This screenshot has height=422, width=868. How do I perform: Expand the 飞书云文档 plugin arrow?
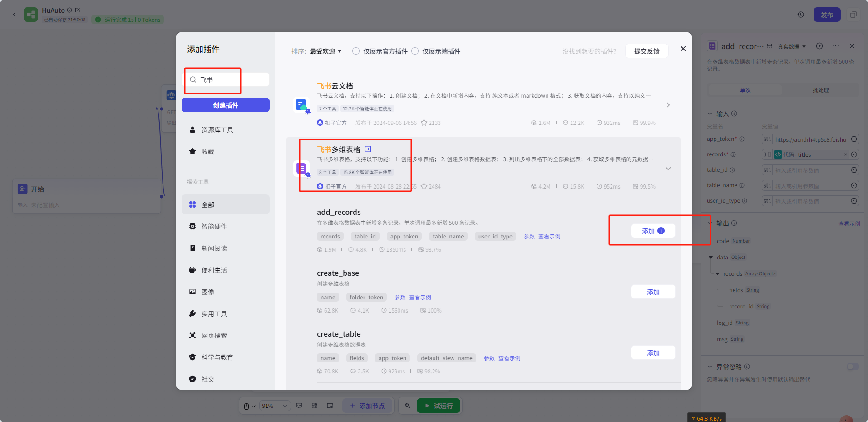pyautogui.click(x=668, y=105)
